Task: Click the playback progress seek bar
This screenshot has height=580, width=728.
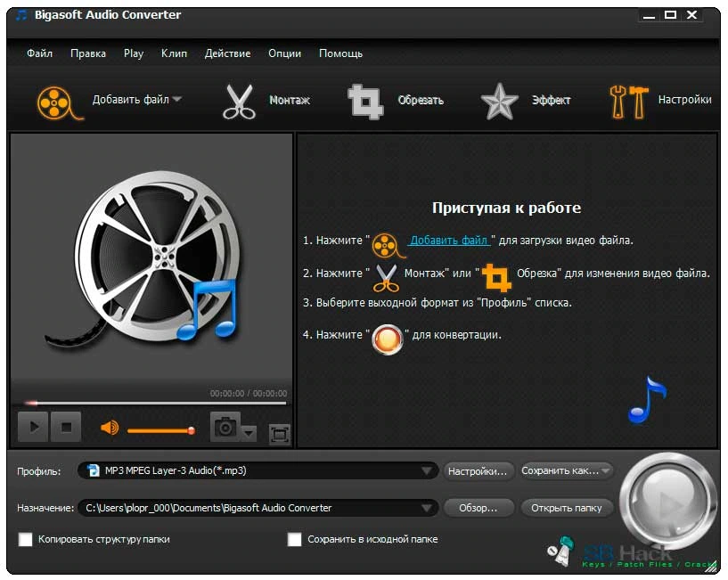Action: [156, 403]
